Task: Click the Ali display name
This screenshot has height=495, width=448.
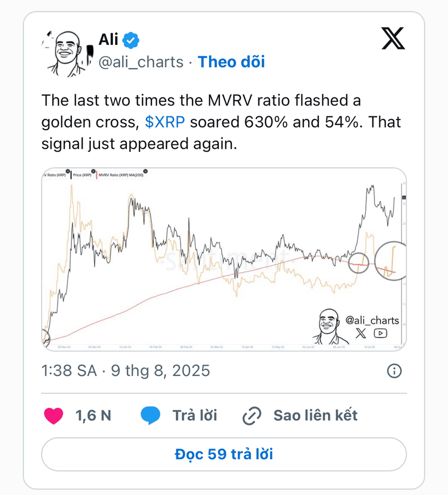Action: click(108, 40)
